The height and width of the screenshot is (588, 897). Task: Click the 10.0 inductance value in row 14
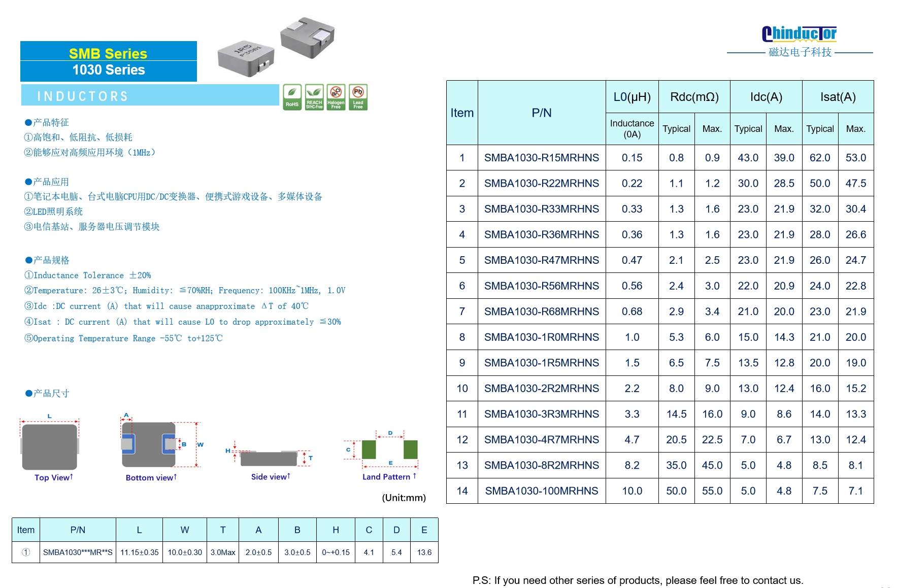click(x=632, y=491)
